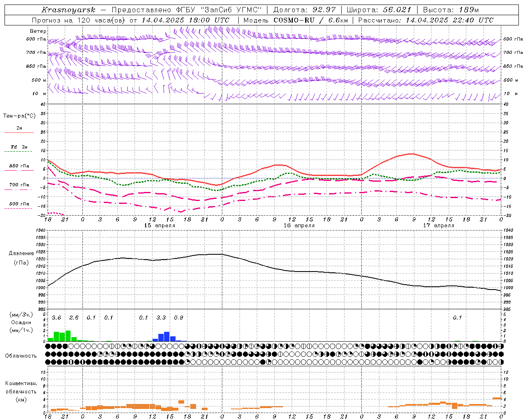Viewport: 525px width, 420px height.
Task: Click the '15 апреля' date label
Action: [x=160, y=226]
